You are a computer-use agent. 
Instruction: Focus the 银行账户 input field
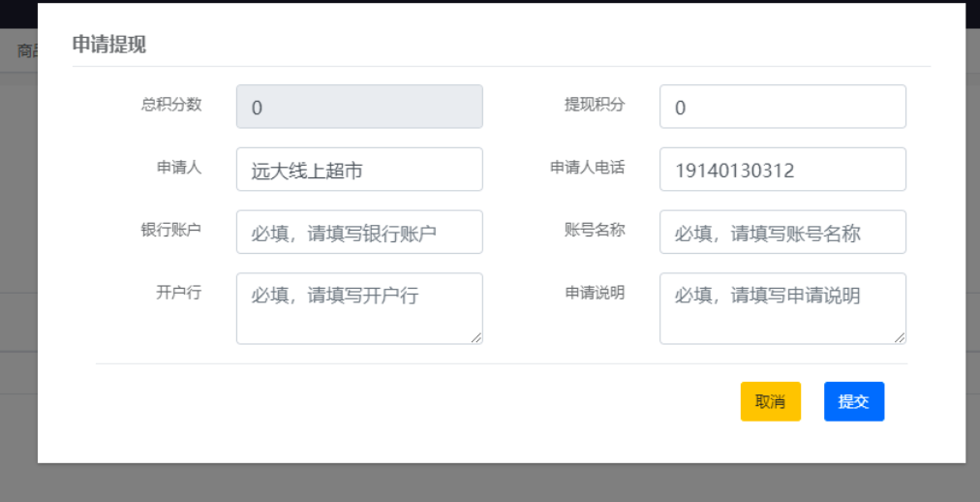click(359, 233)
